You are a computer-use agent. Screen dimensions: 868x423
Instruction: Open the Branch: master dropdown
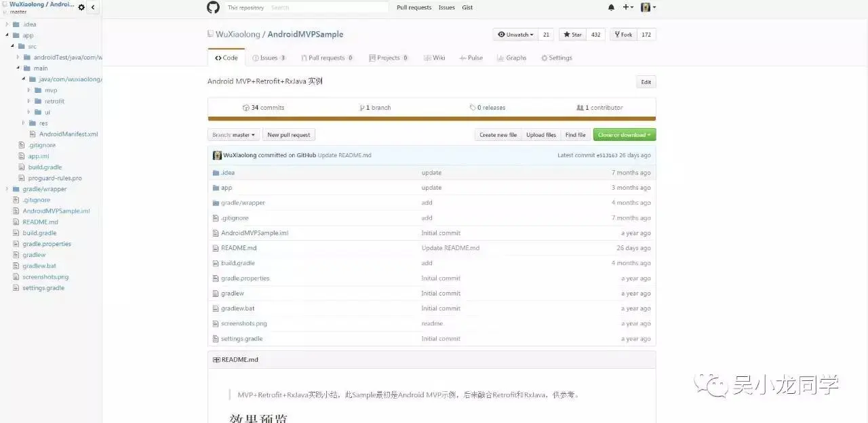233,135
